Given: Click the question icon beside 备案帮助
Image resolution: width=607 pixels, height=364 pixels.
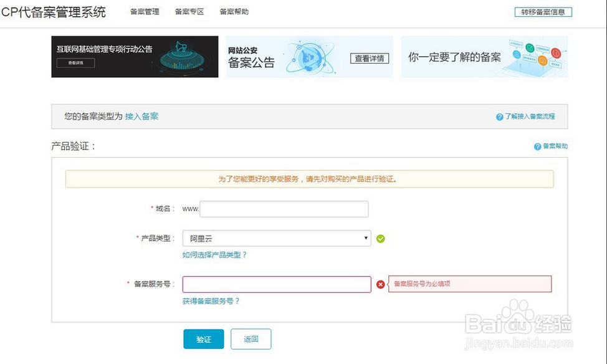Looking at the screenshot, I should tap(537, 146).
